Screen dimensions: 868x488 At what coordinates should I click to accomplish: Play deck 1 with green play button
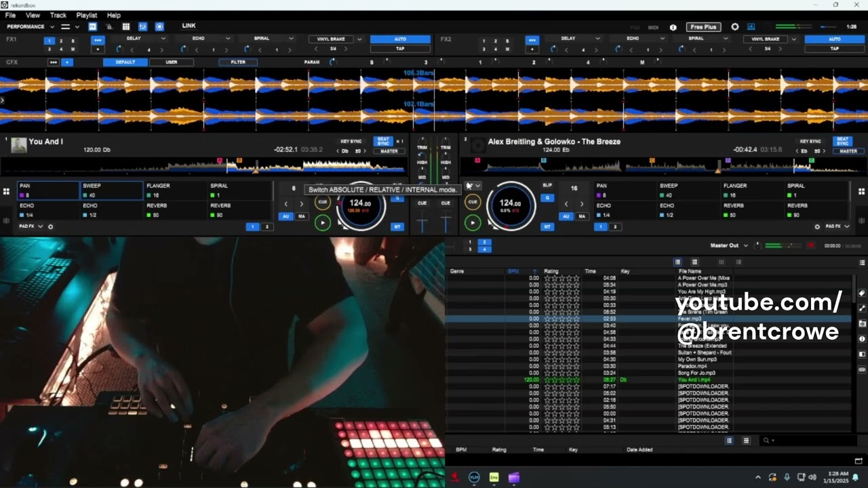pyautogui.click(x=323, y=222)
